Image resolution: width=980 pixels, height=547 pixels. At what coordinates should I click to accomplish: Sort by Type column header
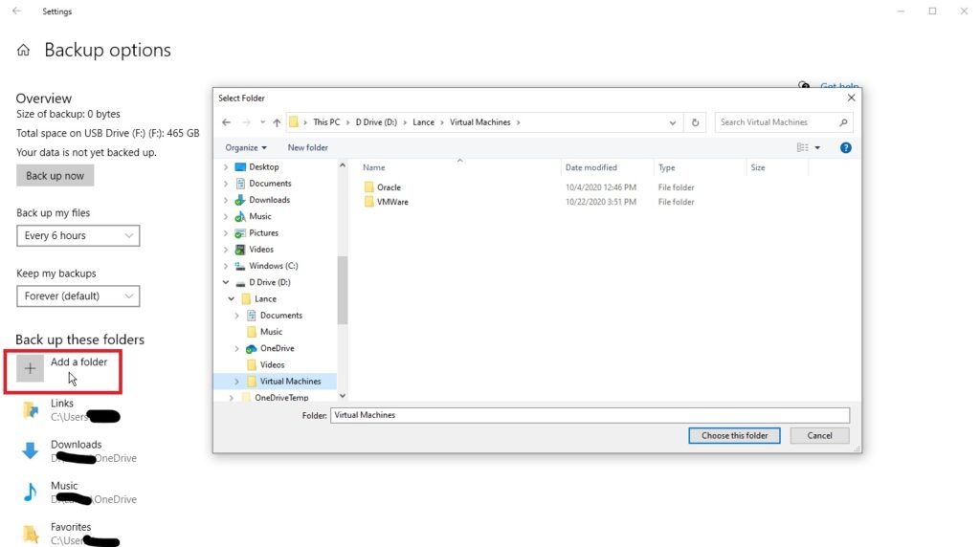coord(666,167)
